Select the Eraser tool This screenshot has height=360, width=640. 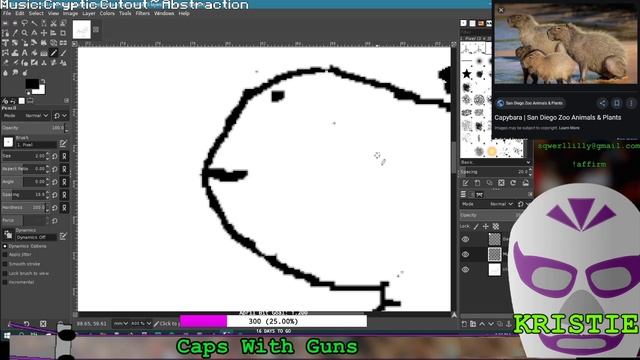pyautogui.click(x=5, y=62)
